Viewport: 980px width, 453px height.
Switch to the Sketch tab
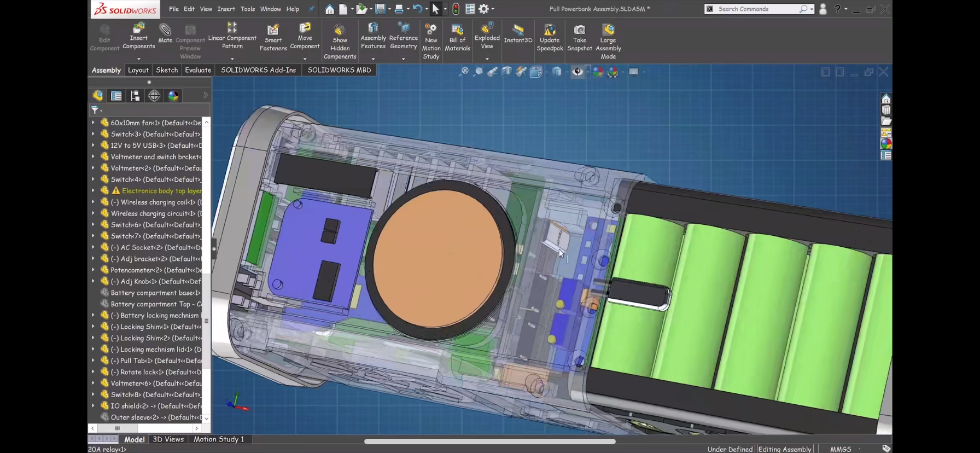point(167,70)
